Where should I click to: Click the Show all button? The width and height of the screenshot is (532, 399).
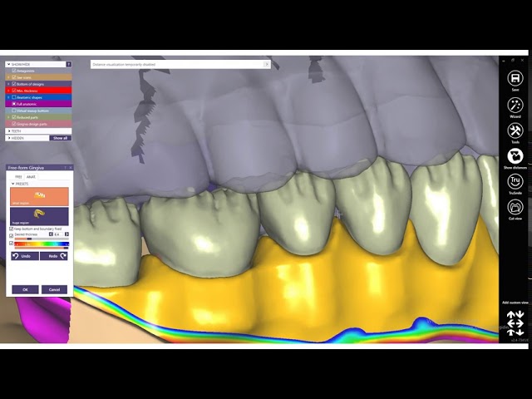tap(60, 138)
